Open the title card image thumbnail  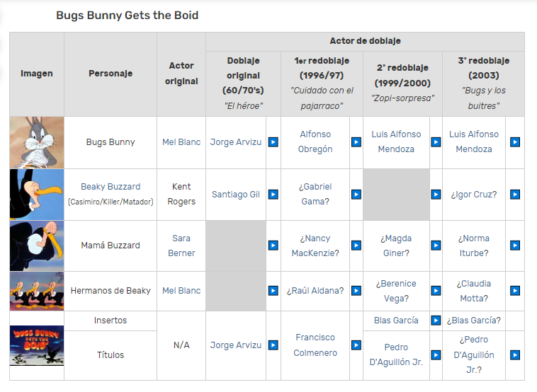pos(37,345)
